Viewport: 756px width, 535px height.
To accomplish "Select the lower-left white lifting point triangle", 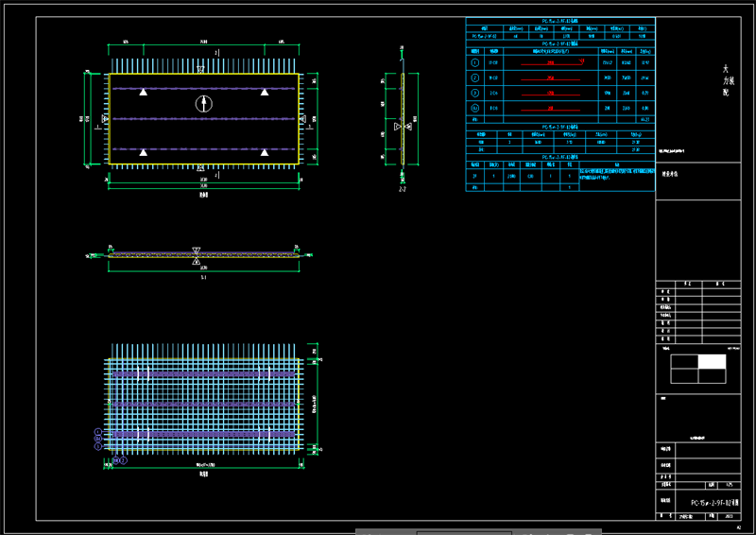I will 144,152.
